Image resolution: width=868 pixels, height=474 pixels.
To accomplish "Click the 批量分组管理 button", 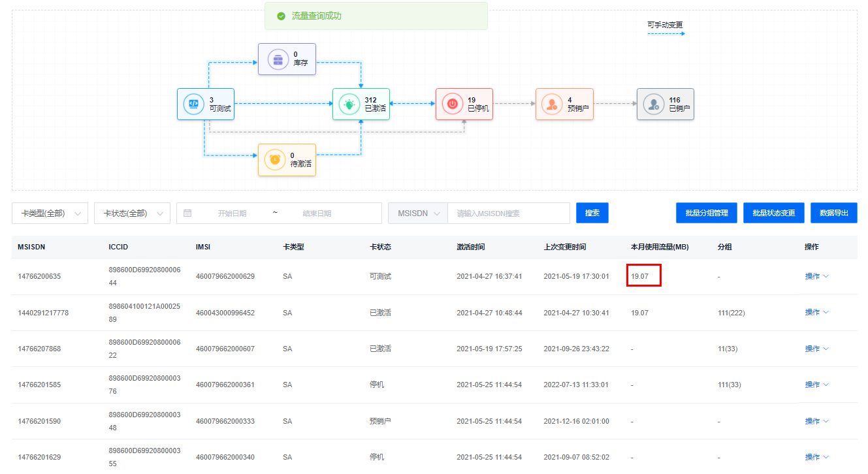I will point(706,213).
